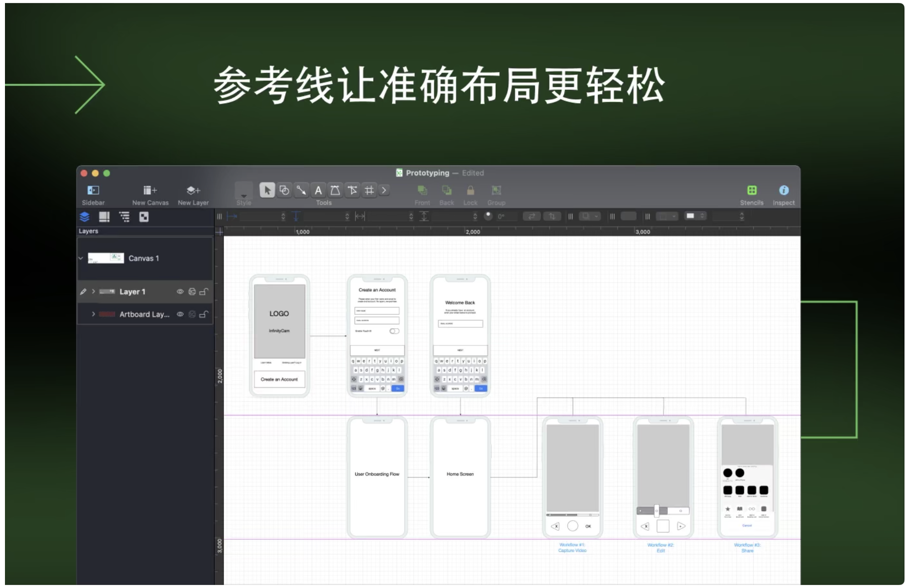
Task: Toggle the lock on Layer 1
Action: click(x=203, y=292)
